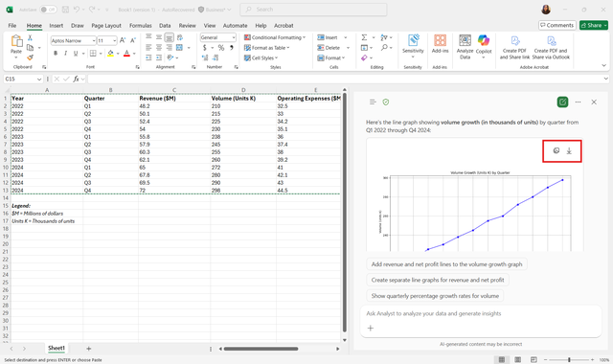Image resolution: width=613 pixels, height=364 pixels.
Task: Toggle Underline formatting
Action: coord(76,54)
